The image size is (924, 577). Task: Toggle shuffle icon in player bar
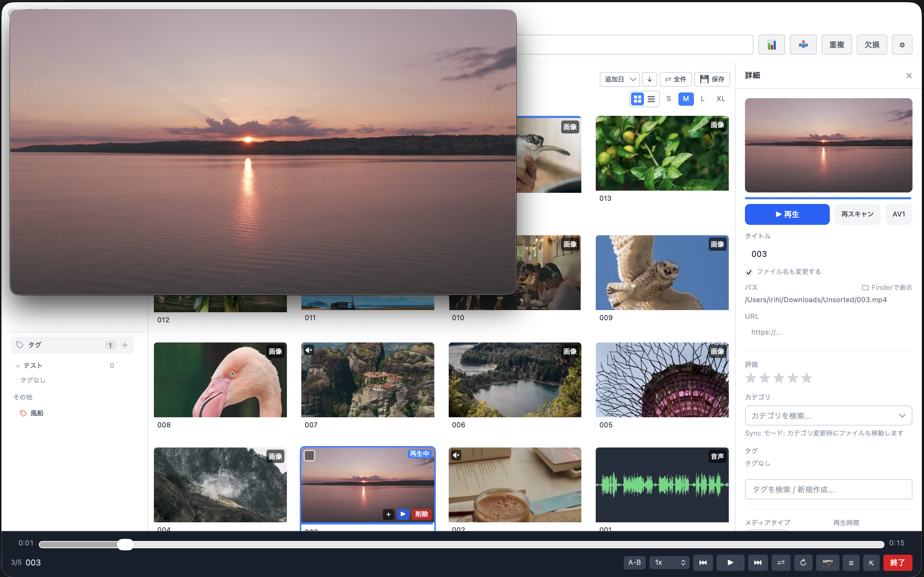tap(781, 562)
